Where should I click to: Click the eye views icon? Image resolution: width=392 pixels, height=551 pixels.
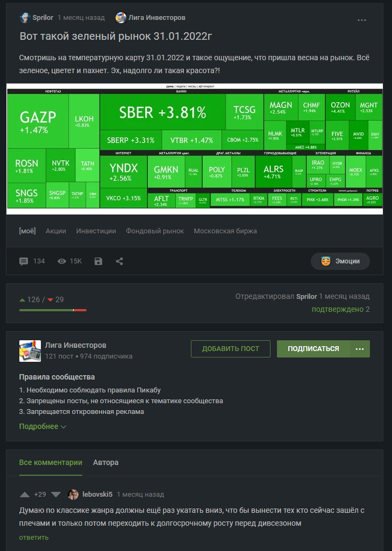[x=61, y=261]
